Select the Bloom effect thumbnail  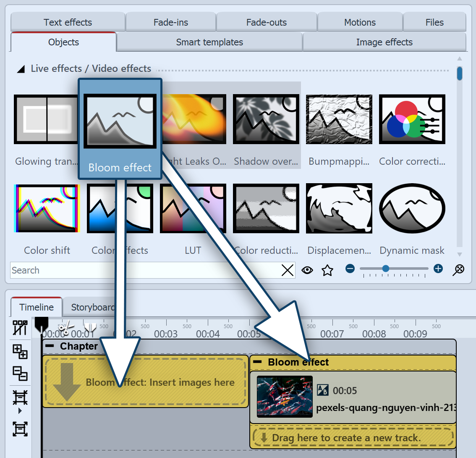point(120,121)
